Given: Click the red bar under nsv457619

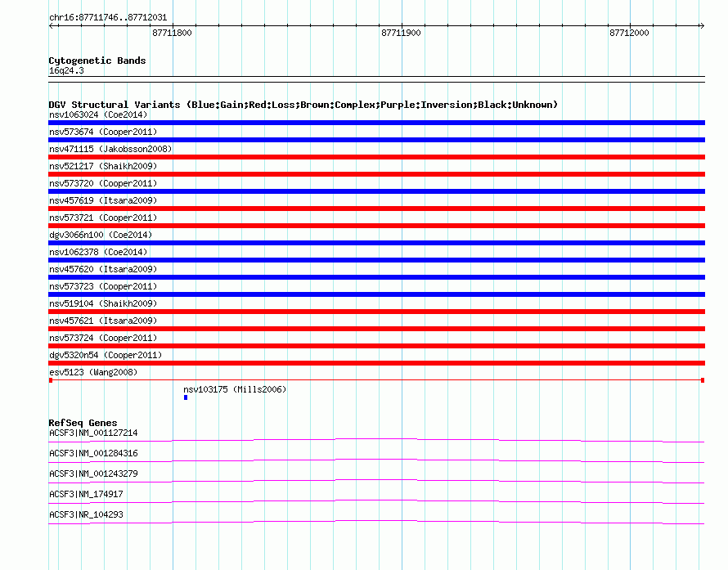Looking at the screenshot, I should pyautogui.click(x=376, y=209).
